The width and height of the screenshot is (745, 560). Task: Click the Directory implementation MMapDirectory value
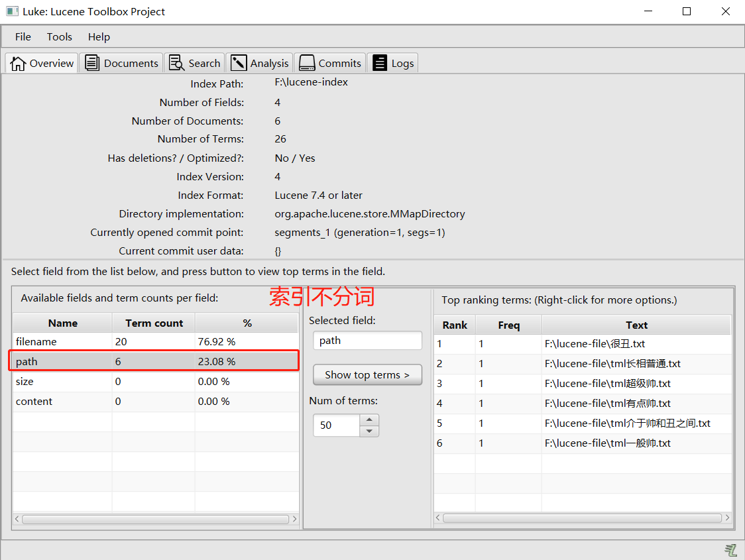370,214
